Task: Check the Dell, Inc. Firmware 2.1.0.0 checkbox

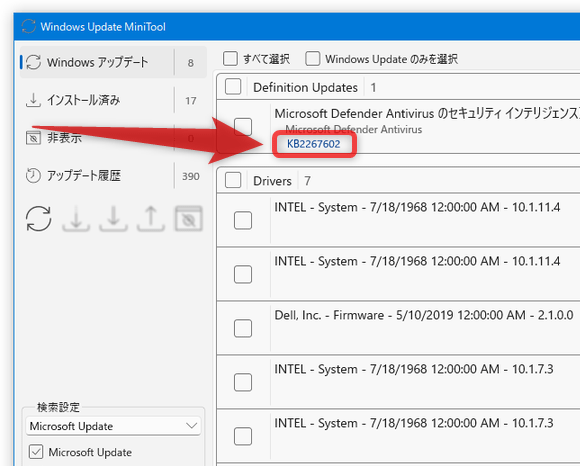Action: [x=243, y=328]
